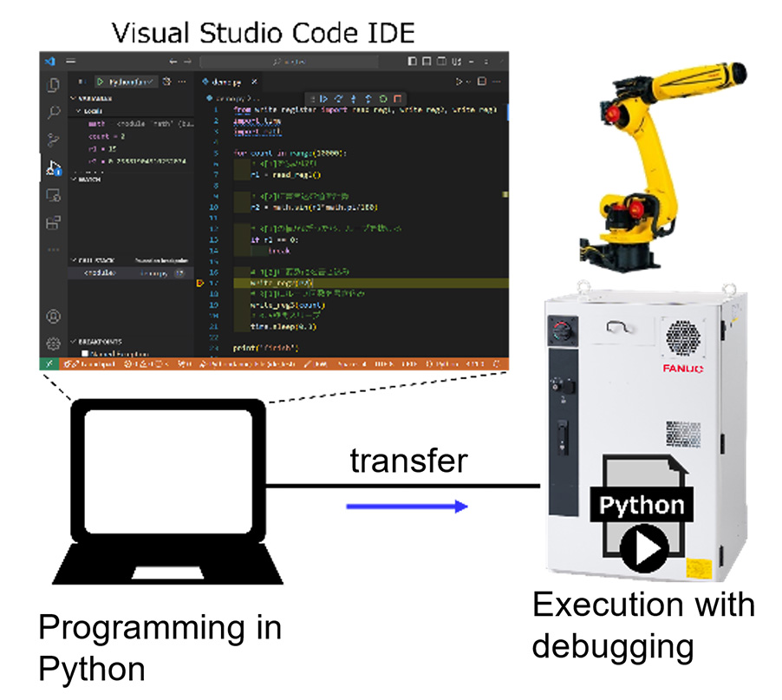782x700 pixels.
Task: Click Step Over in the debug toolbar
Action: [x=339, y=99]
